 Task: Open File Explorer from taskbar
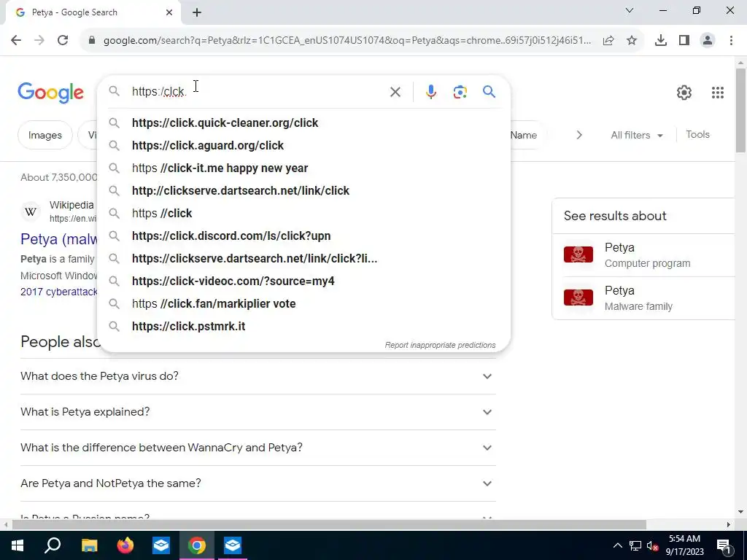click(x=89, y=545)
